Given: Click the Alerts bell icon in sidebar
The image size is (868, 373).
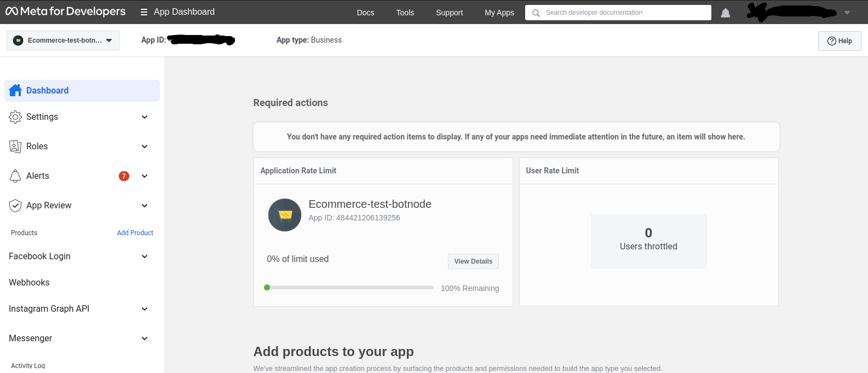Looking at the screenshot, I should point(15,176).
